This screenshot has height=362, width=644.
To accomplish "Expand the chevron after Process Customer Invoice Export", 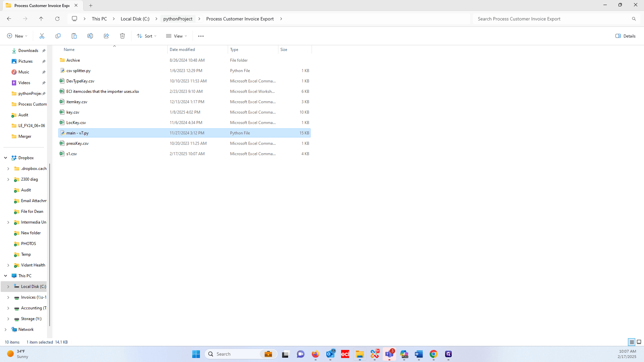I will [x=281, y=19].
